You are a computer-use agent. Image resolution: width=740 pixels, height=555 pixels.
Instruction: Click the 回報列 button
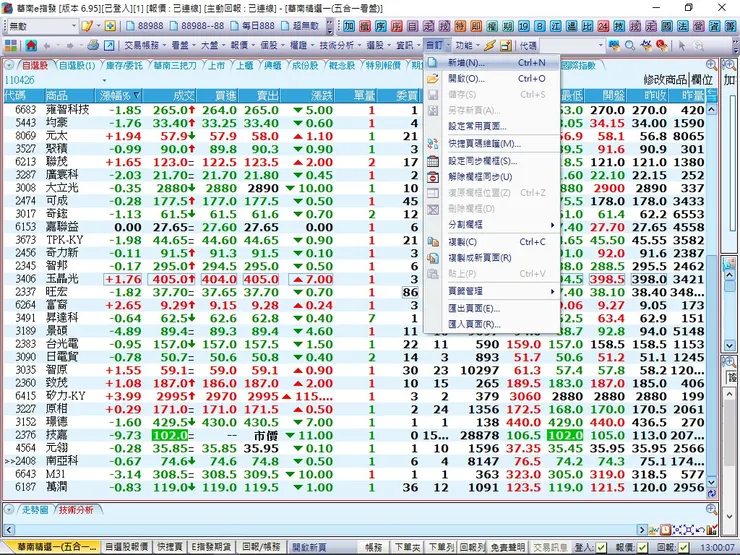[472, 547]
